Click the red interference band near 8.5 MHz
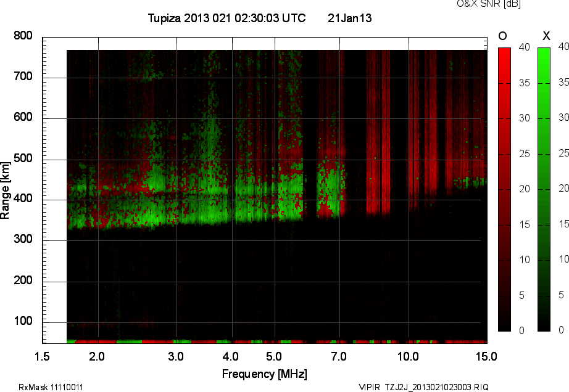 pos(378,133)
